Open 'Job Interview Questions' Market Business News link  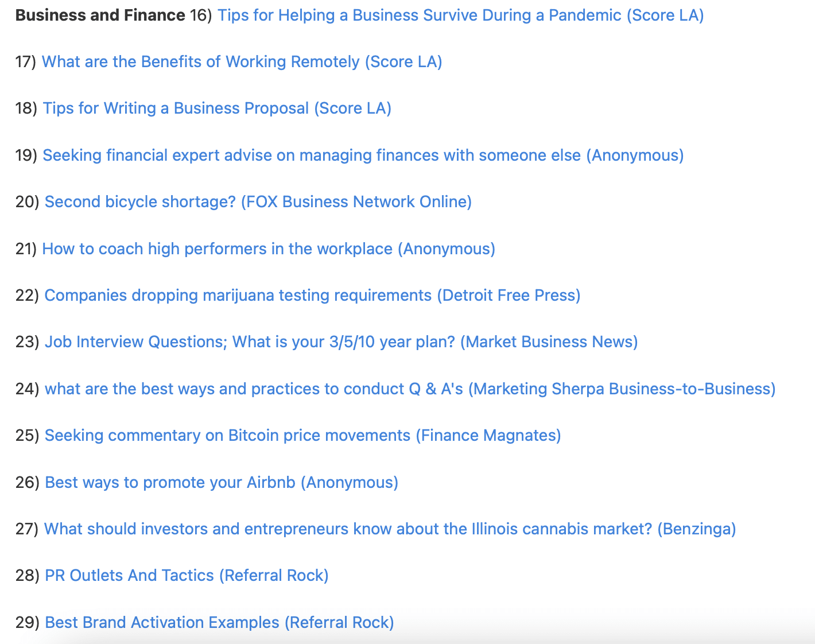pos(341,342)
